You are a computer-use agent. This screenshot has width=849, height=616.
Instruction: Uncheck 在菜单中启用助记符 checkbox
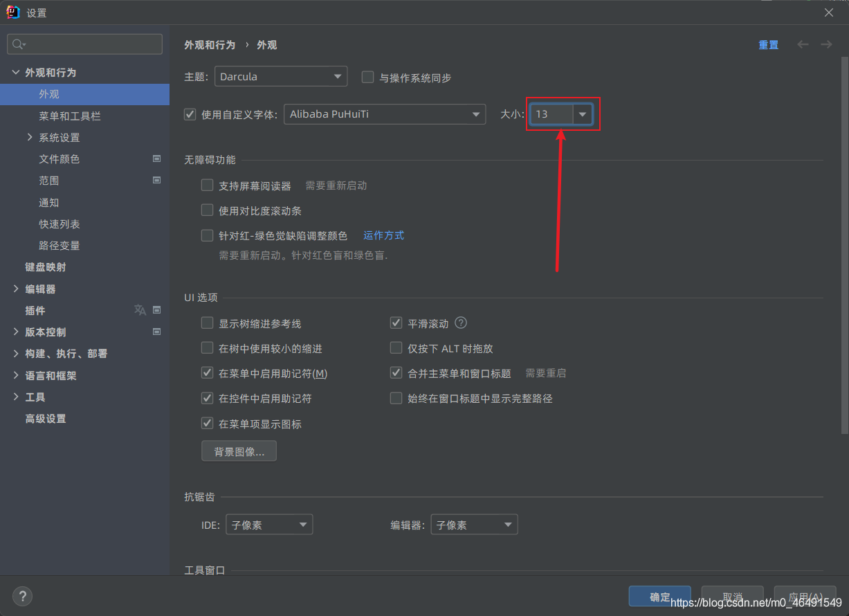tap(207, 372)
